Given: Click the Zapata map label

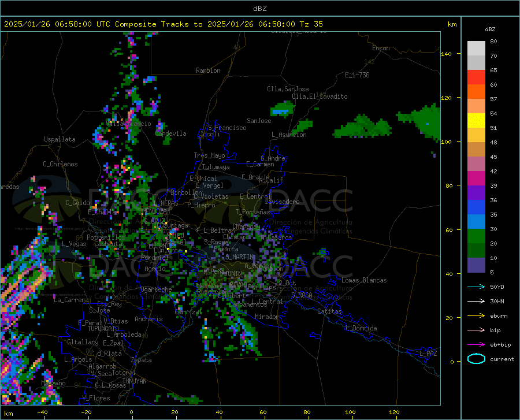Looking at the screenshot, I should (142, 360).
